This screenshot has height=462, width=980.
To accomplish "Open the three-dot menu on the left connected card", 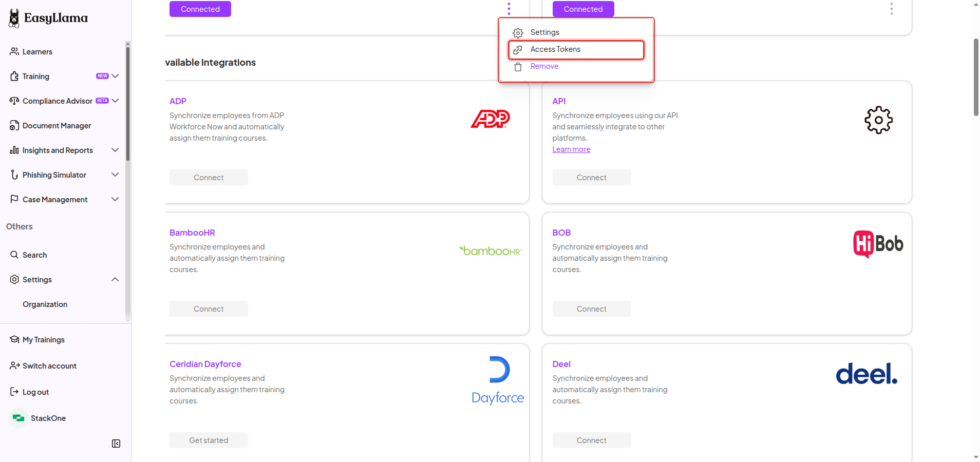I will [x=509, y=9].
